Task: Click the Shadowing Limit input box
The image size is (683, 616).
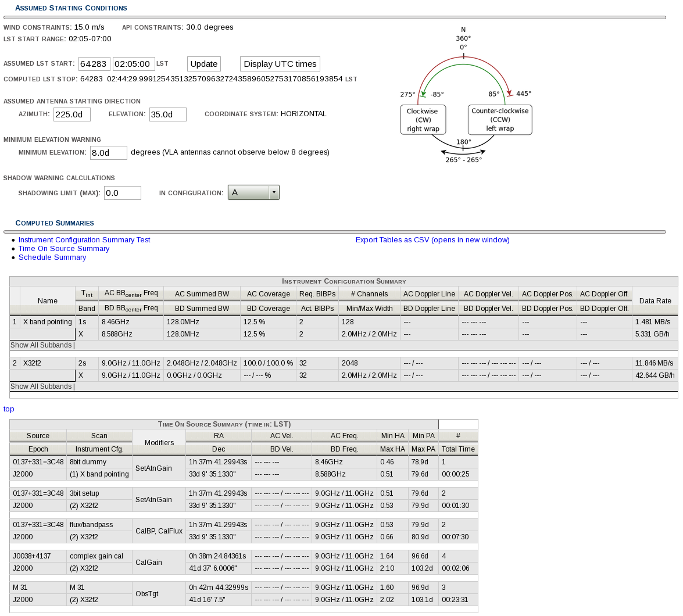Action: pyautogui.click(x=122, y=193)
